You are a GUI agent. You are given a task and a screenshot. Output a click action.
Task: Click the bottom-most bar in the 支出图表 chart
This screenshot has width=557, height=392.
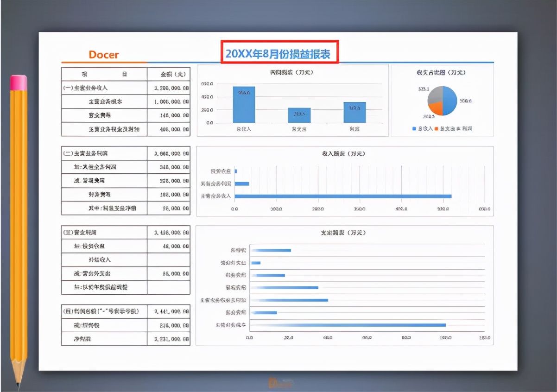click(x=348, y=325)
